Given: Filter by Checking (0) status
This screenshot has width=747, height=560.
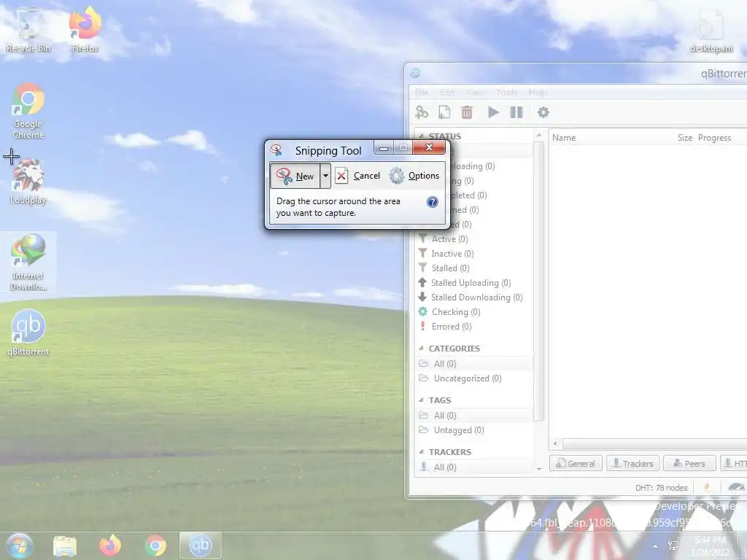Looking at the screenshot, I should click(449, 312).
